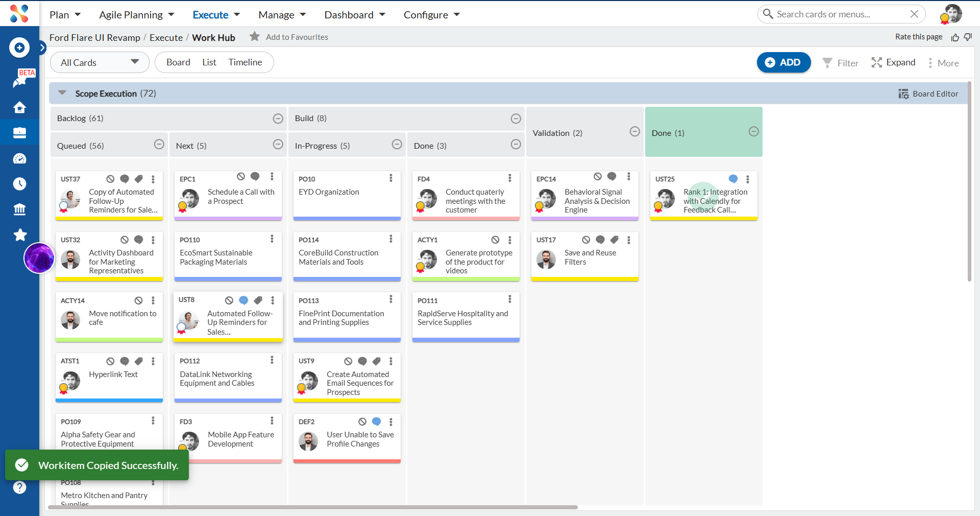Open blue comment bubble on UST25 card
The image size is (980, 516).
coord(733,179)
